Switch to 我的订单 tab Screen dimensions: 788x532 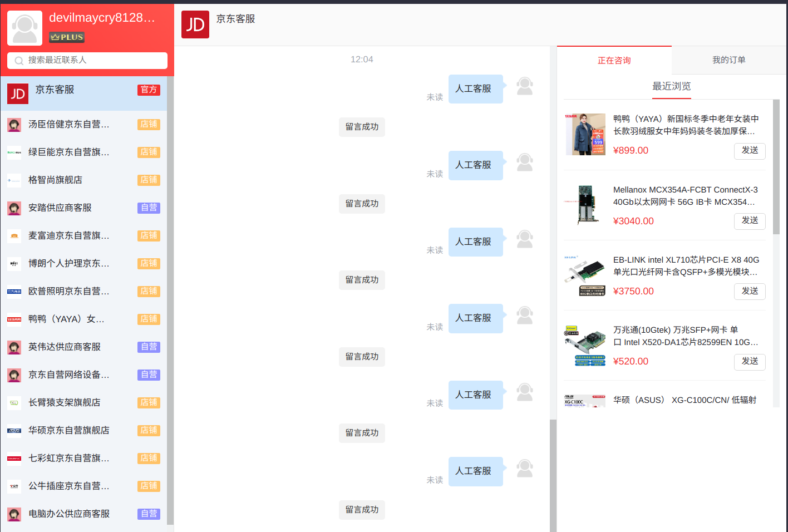pos(729,60)
